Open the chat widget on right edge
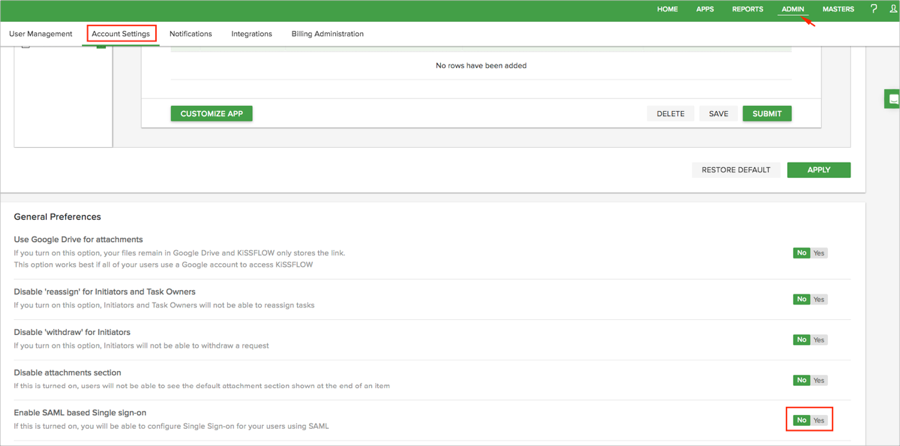The width and height of the screenshot is (900, 446). pos(891,99)
